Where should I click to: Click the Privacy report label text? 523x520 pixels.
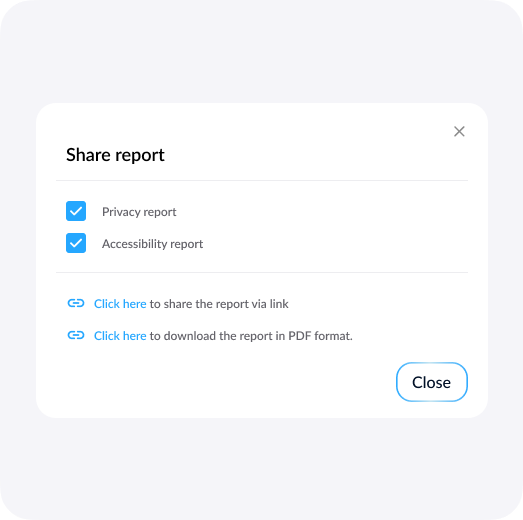coord(139,212)
